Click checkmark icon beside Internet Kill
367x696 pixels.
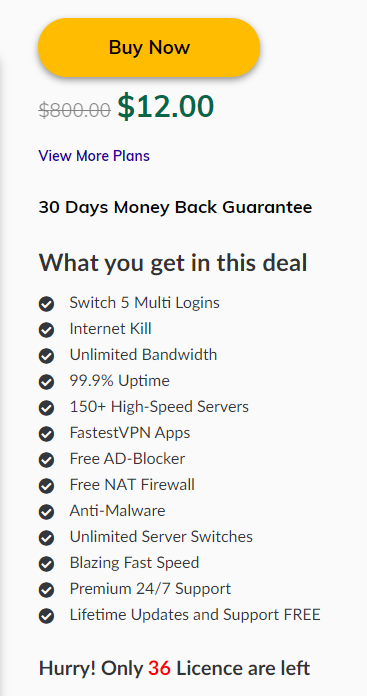46,330
